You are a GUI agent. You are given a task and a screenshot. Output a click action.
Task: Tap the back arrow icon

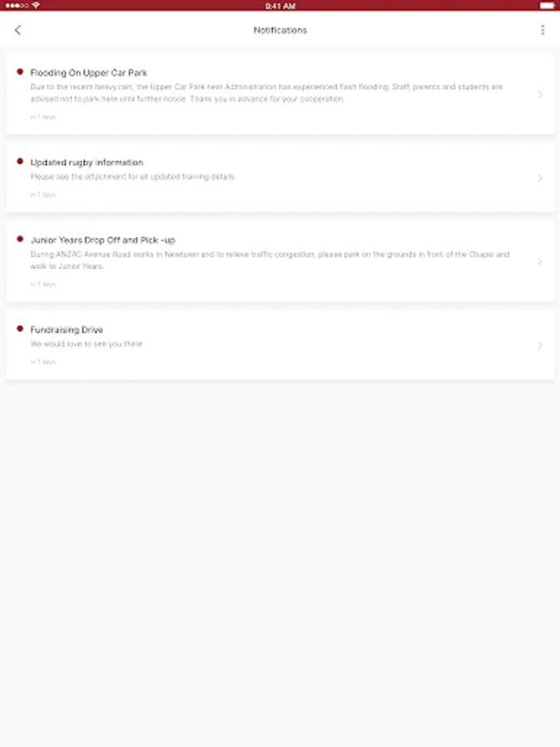coord(18,30)
